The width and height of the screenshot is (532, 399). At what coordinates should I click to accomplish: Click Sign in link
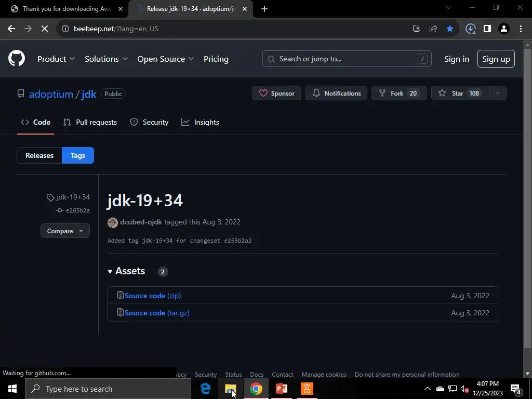click(x=457, y=59)
